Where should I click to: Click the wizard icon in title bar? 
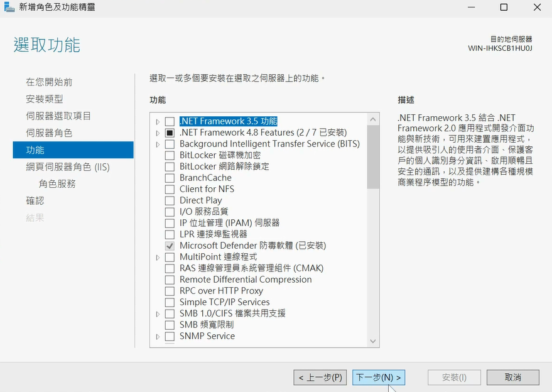[9, 8]
